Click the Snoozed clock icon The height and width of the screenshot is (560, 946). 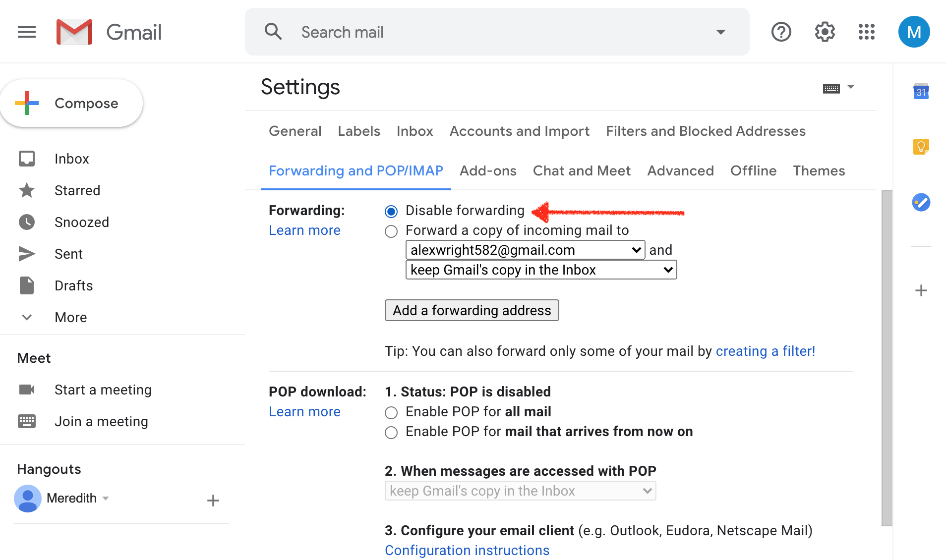click(27, 222)
